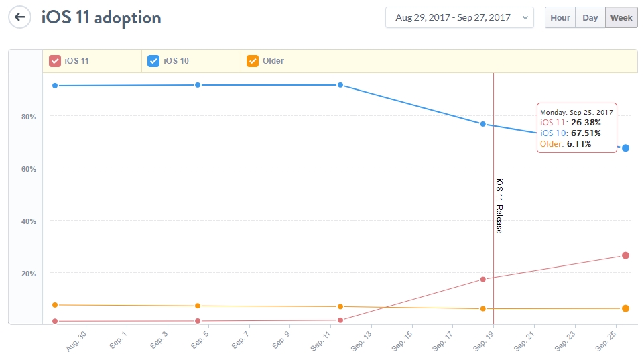Click Older data point near Sep. 4
644x354 pixels.
(198, 306)
